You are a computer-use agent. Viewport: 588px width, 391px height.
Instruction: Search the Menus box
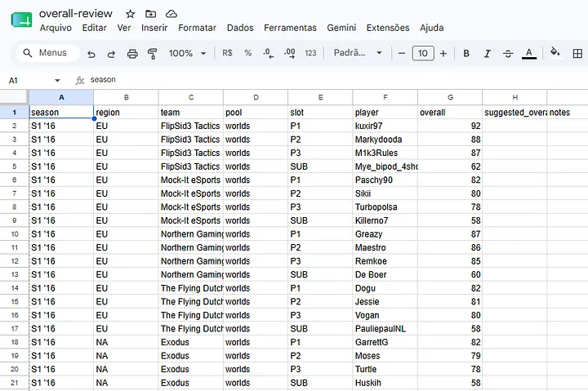tap(47, 53)
